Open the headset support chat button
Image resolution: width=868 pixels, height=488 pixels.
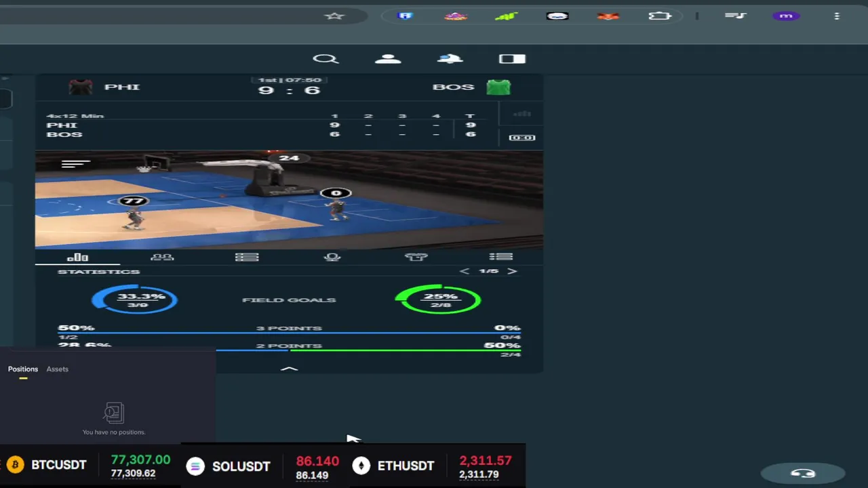(x=803, y=473)
